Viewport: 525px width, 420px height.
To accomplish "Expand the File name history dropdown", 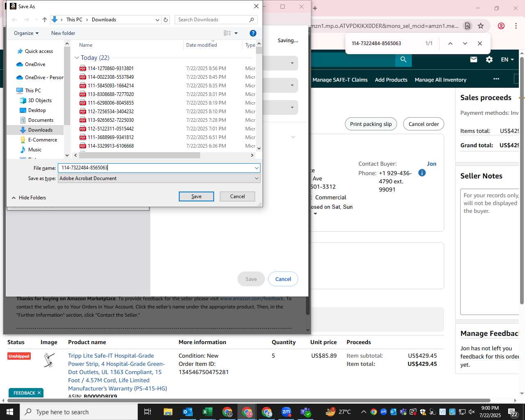I will pos(257,168).
